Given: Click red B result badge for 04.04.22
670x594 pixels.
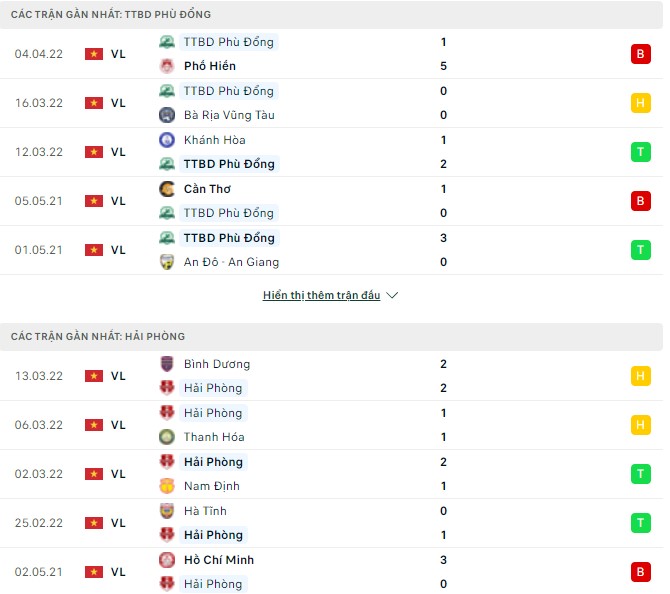Looking at the screenshot, I should [639, 54].
